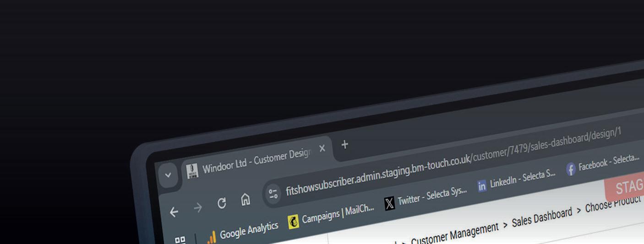
Task: Go back to the previous page
Action: pos(174,212)
